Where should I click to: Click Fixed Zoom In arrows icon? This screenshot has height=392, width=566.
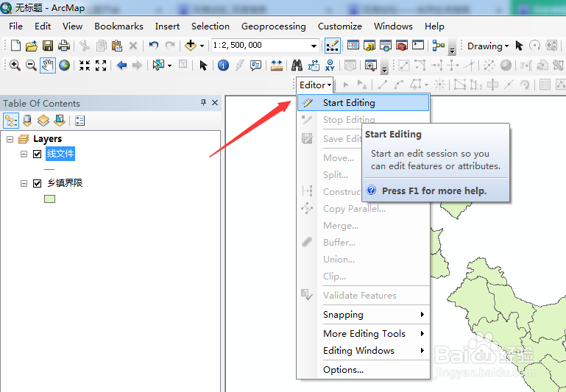click(85, 65)
